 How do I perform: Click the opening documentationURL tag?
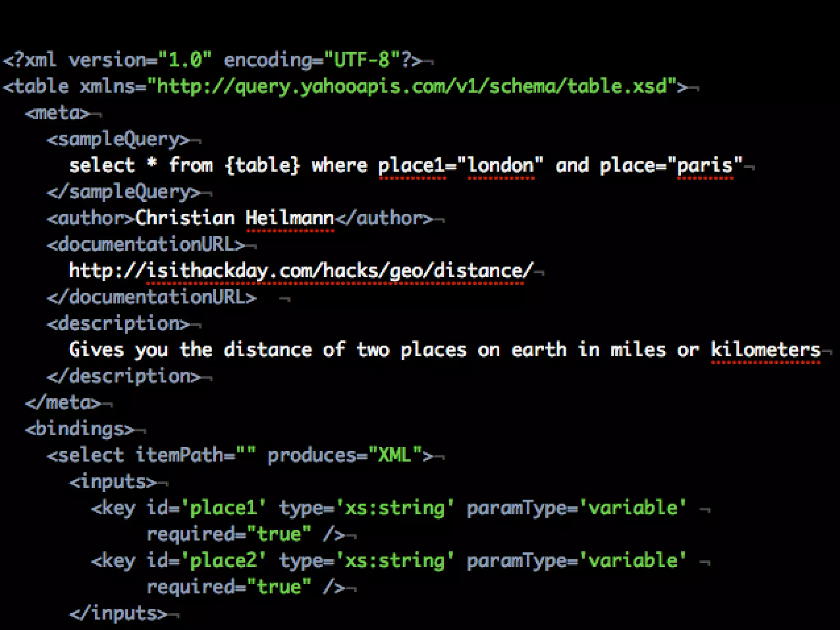click(146, 244)
